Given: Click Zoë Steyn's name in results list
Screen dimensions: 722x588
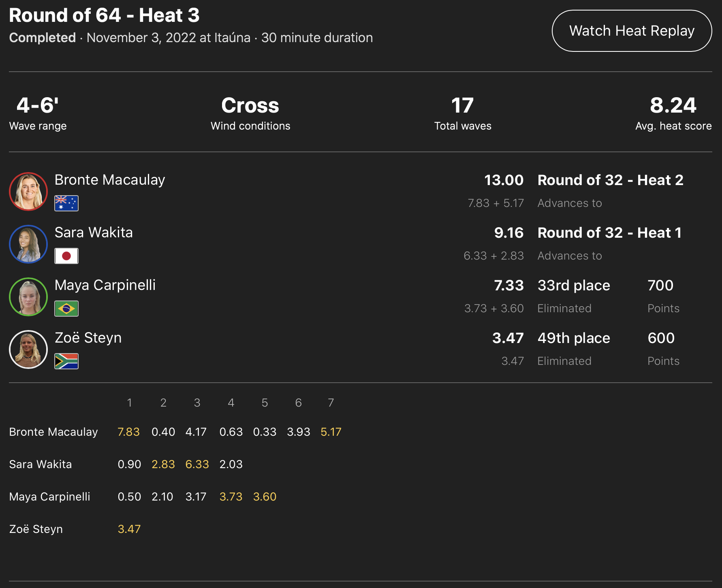Looking at the screenshot, I should pyautogui.click(x=88, y=338).
